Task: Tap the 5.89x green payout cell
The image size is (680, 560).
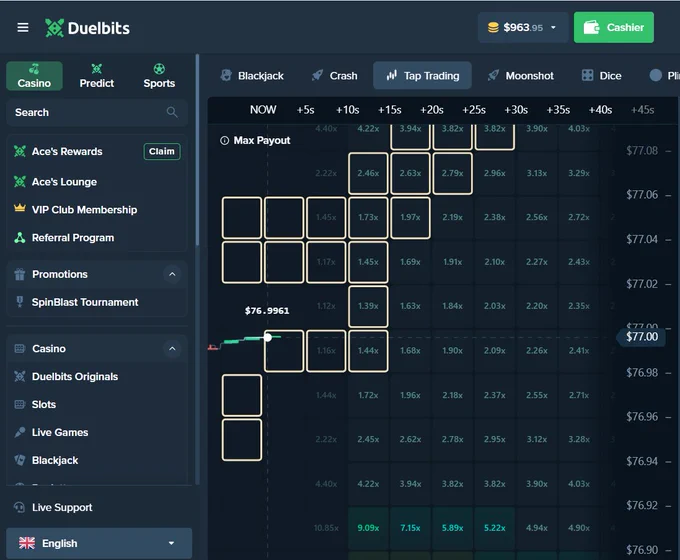Action: click(452, 528)
